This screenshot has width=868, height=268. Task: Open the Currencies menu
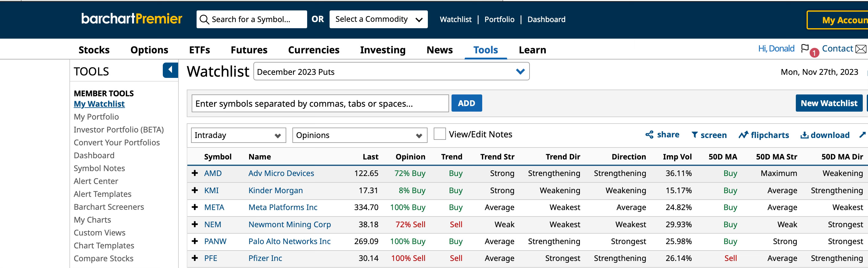[x=314, y=50]
